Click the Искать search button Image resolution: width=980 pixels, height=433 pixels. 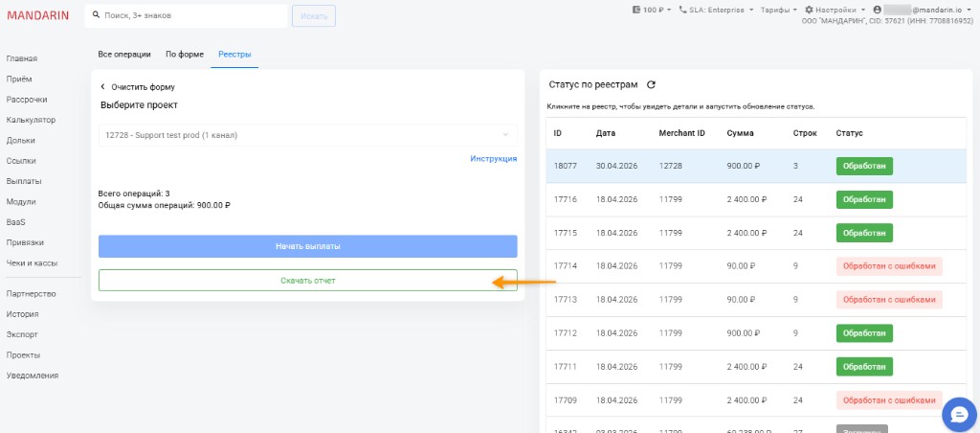(314, 15)
